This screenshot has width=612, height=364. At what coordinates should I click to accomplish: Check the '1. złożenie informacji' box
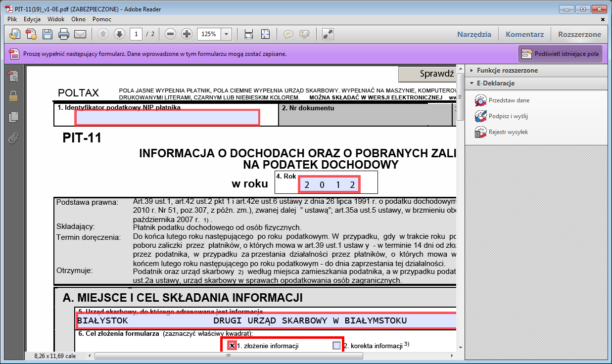pyautogui.click(x=232, y=346)
